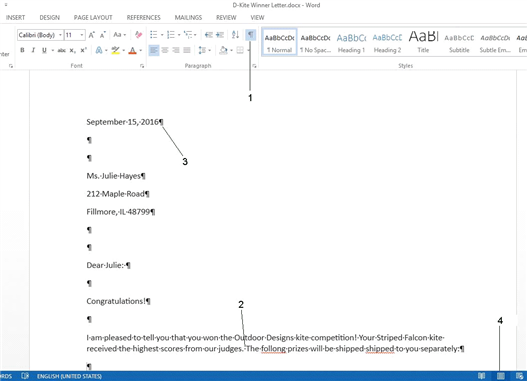Screen dimensions: 527x381
Task: Expand the shading color dropdown arrow
Action: [x=231, y=50]
